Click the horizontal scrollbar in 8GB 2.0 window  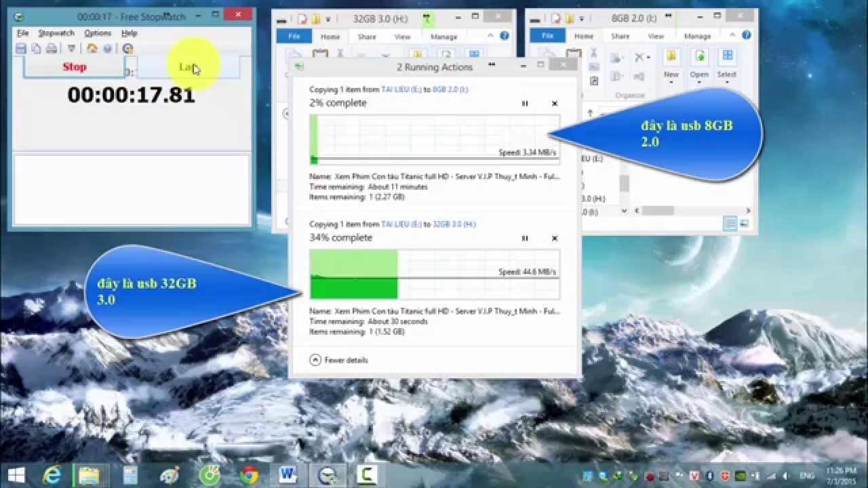point(692,211)
